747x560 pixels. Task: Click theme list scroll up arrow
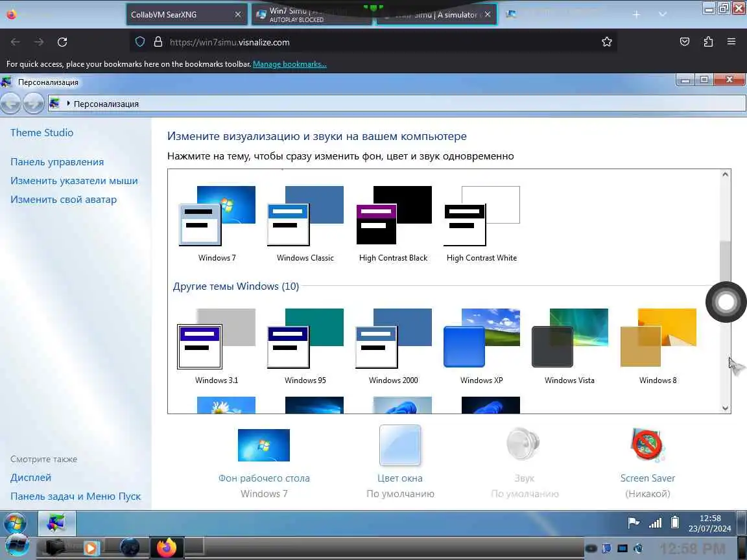[x=725, y=174]
